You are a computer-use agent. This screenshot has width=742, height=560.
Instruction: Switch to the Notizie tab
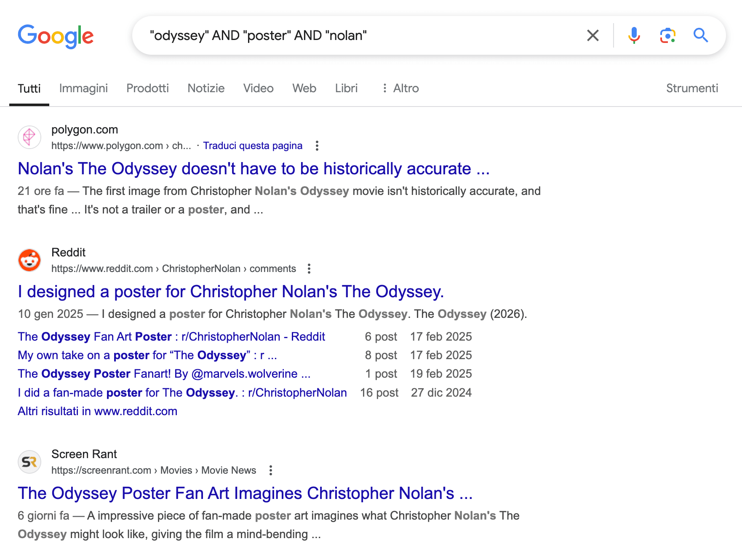coord(206,88)
